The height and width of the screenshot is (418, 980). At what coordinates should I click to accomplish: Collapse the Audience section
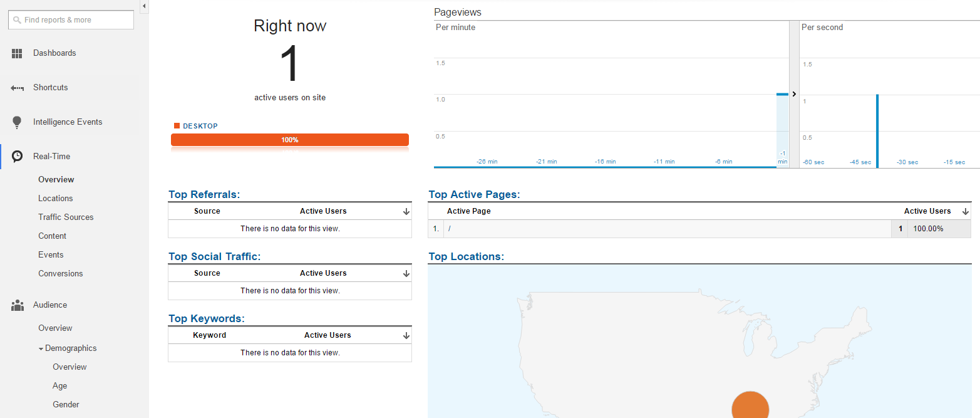tap(50, 305)
